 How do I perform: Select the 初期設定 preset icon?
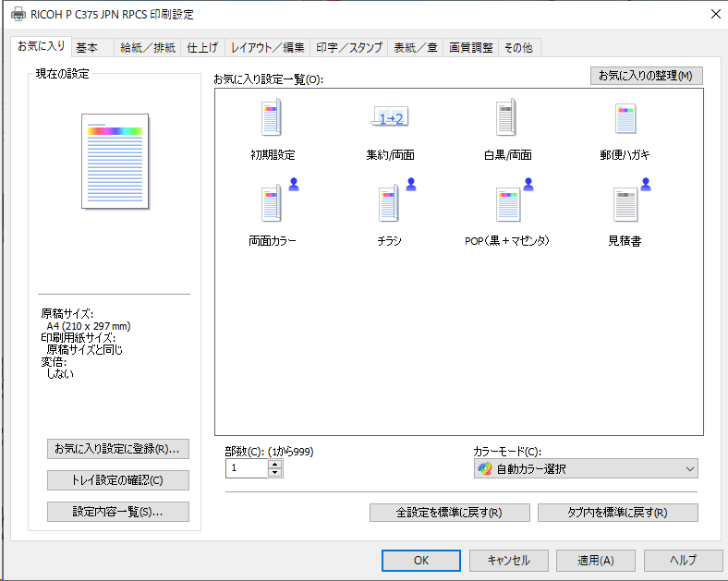(272, 120)
